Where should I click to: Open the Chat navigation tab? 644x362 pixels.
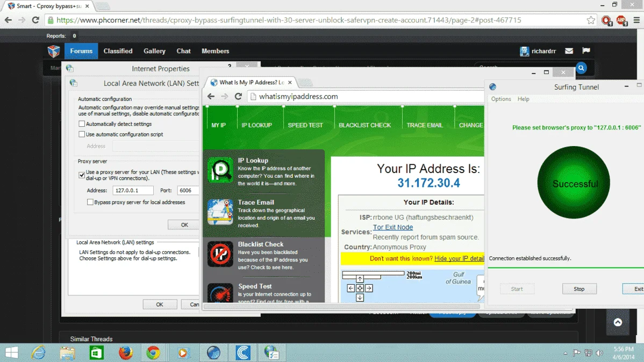point(184,51)
